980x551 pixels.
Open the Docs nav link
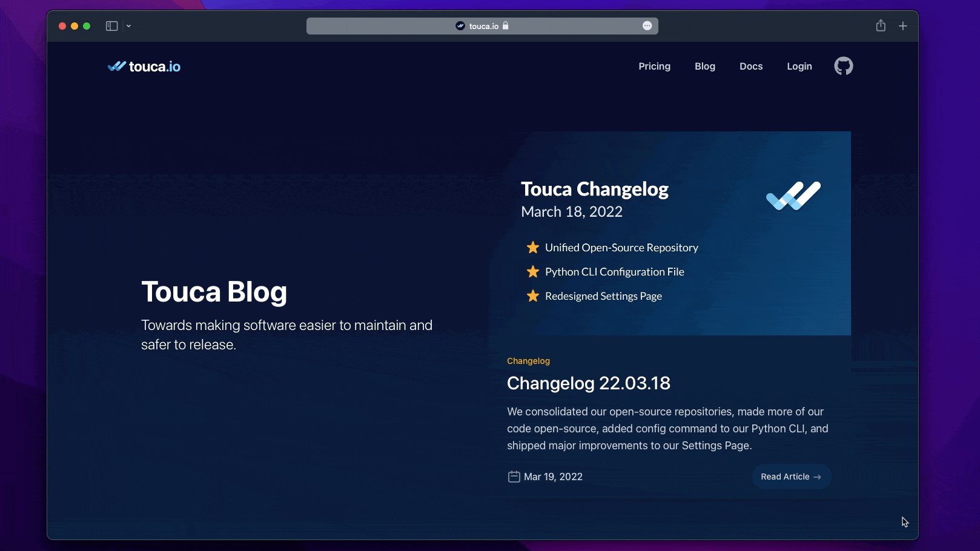(751, 66)
